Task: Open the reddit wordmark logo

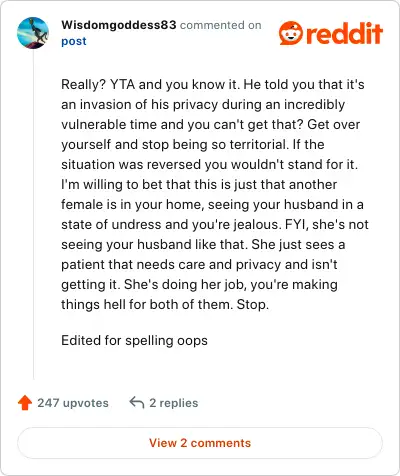Action: point(344,33)
